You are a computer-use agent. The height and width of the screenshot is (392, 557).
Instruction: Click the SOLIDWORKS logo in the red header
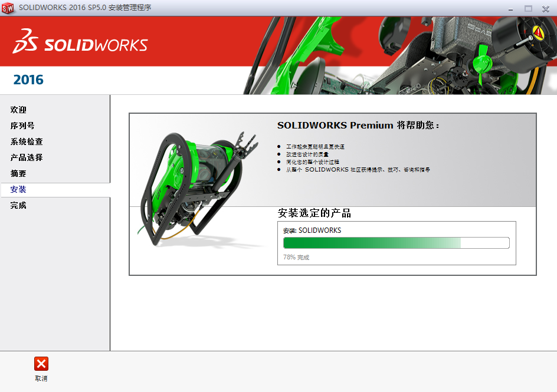tap(94, 43)
